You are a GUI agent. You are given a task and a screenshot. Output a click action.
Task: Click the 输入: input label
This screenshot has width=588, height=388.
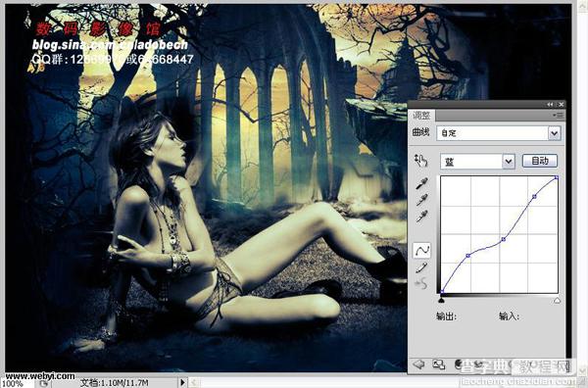tap(509, 316)
